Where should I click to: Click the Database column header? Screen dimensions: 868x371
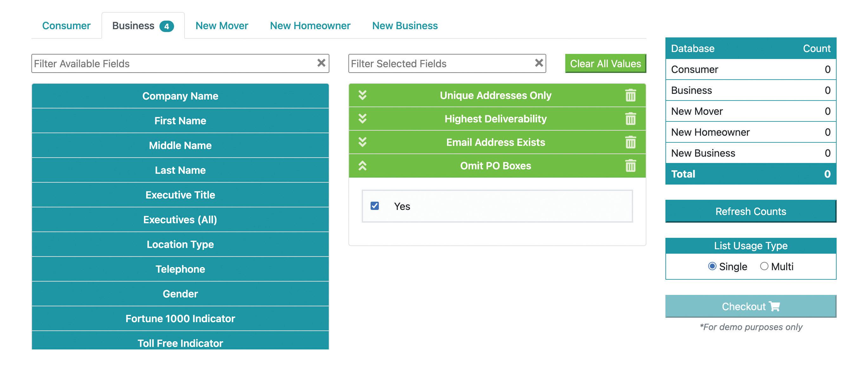tap(693, 49)
